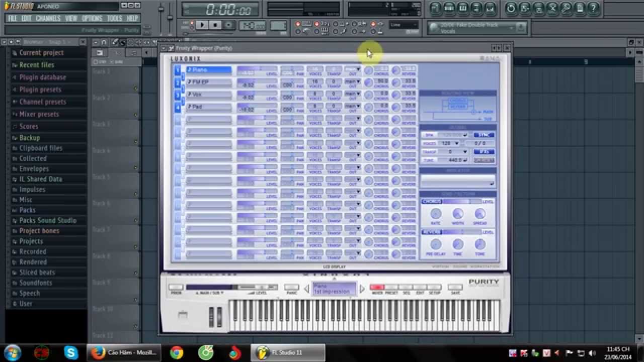The width and height of the screenshot is (644, 362).
Task: Open the global VOICES 128 dropdown
Action: [x=449, y=143]
